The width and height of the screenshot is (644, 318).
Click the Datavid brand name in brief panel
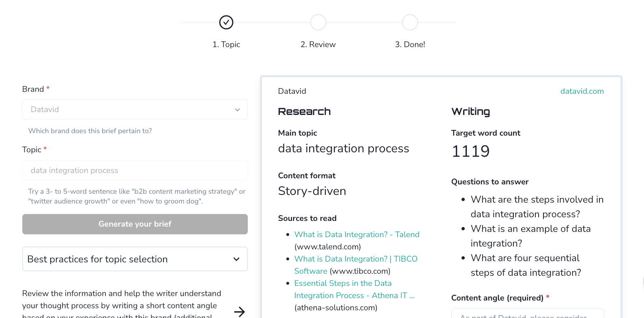point(292,91)
